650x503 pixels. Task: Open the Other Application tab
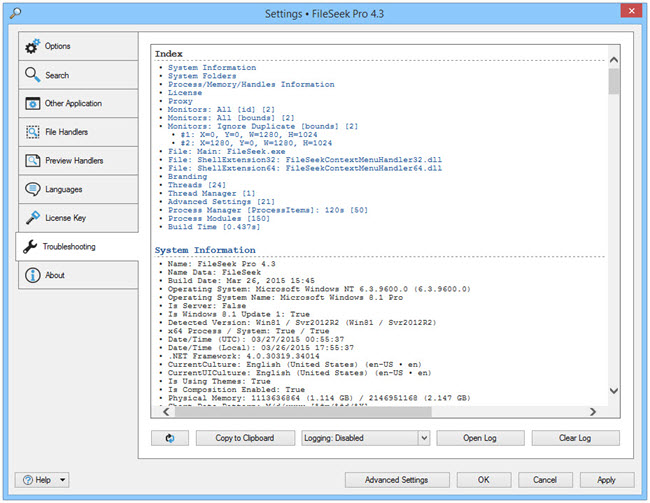click(x=78, y=103)
